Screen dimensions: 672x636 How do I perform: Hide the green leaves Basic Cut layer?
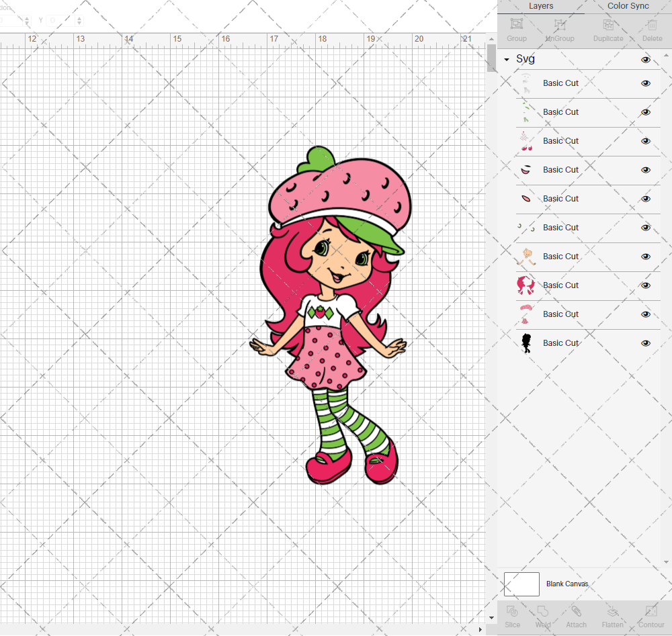point(645,112)
